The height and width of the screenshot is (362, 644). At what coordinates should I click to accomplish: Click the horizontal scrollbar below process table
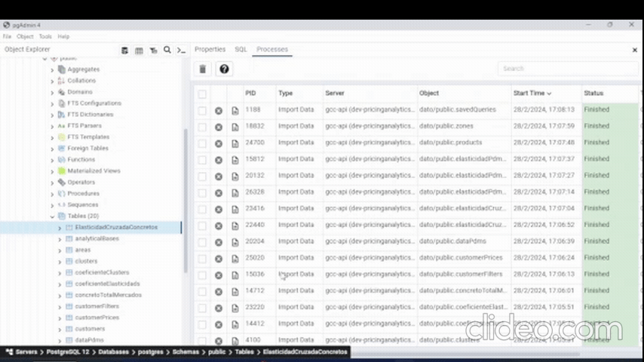466,354
